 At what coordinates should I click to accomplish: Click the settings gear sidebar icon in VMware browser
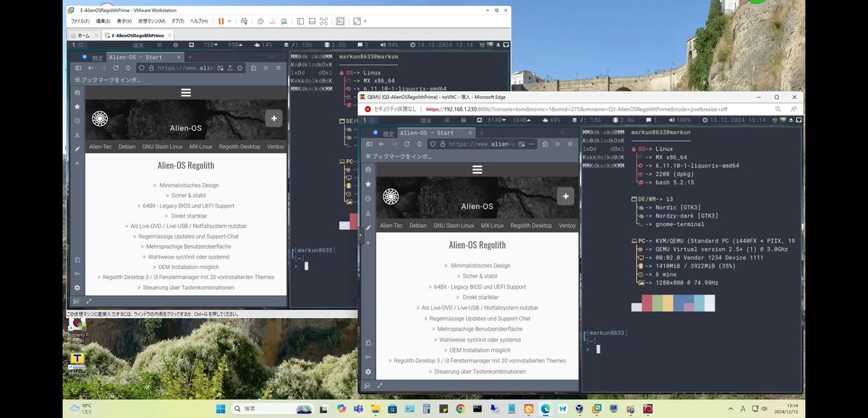[x=77, y=287]
